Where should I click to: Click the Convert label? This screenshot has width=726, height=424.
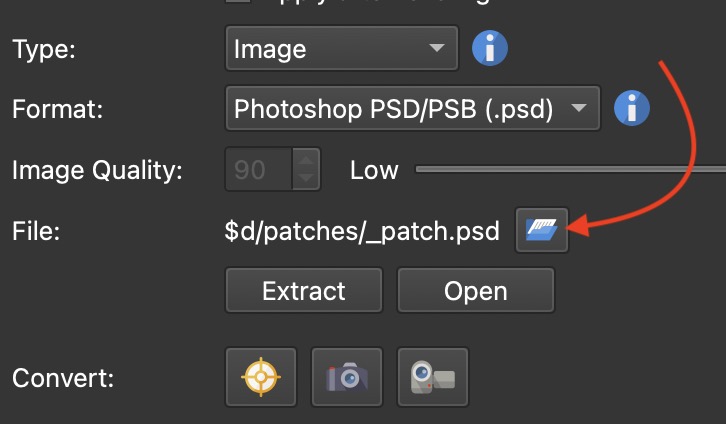pyautogui.click(x=62, y=379)
